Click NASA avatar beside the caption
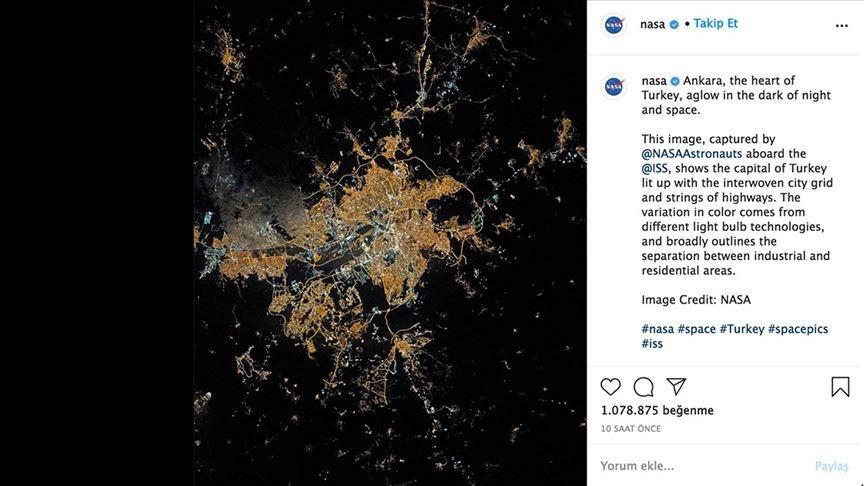The width and height of the screenshot is (864, 486). [x=615, y=87]
